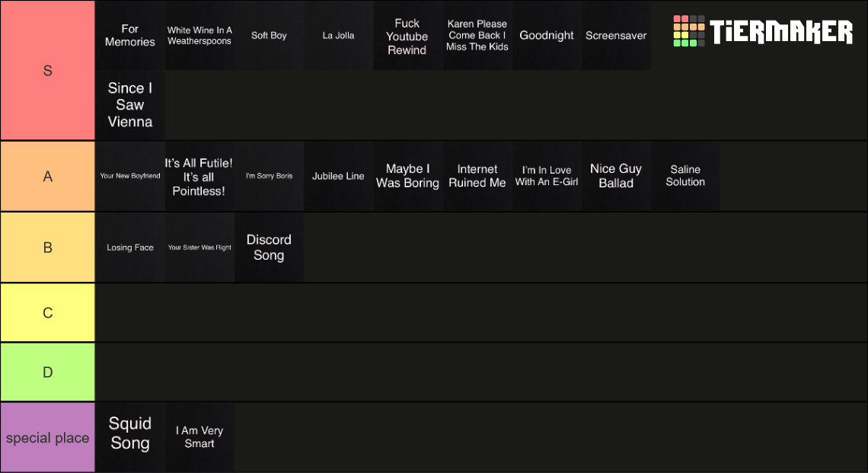Click the yellow C tier label

[48, 312]
